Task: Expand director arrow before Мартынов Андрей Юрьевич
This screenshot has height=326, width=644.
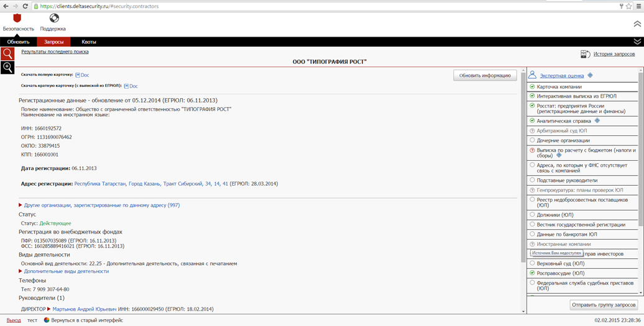Action: 49,309
